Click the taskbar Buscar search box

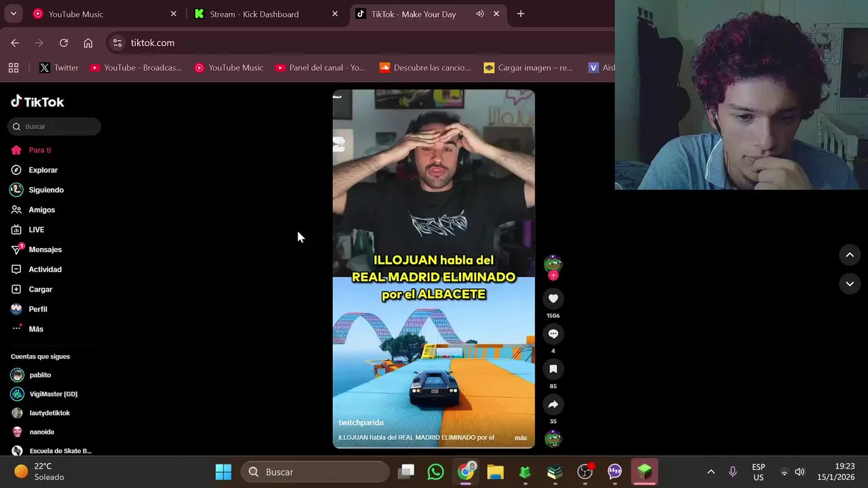(x=315, y=472)
